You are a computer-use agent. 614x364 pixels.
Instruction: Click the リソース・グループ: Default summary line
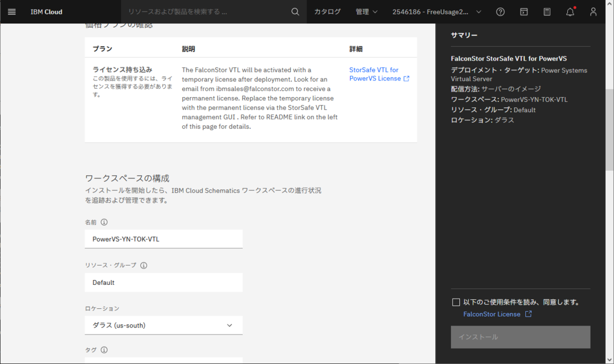tap(493, 110)
